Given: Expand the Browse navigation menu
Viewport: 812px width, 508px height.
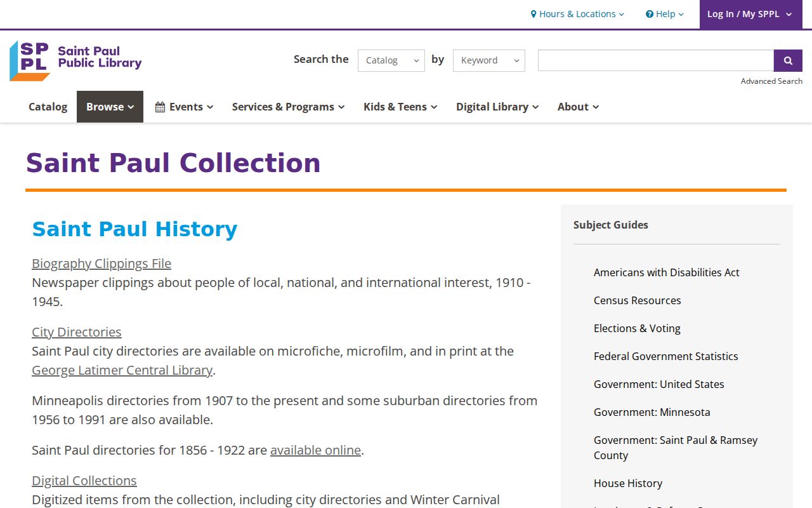Looking at the screenshot, I should 110,107.
